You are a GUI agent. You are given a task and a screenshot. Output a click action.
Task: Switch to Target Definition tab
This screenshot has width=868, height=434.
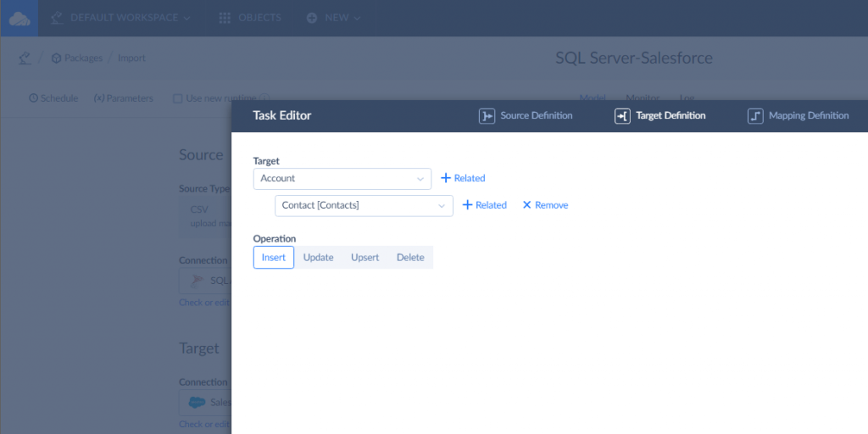coord(659,115)
